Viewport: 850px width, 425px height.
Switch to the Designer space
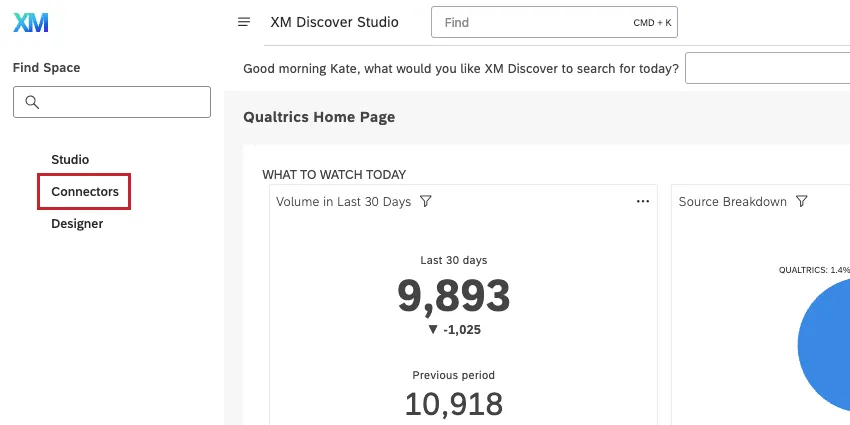point(77,224)
